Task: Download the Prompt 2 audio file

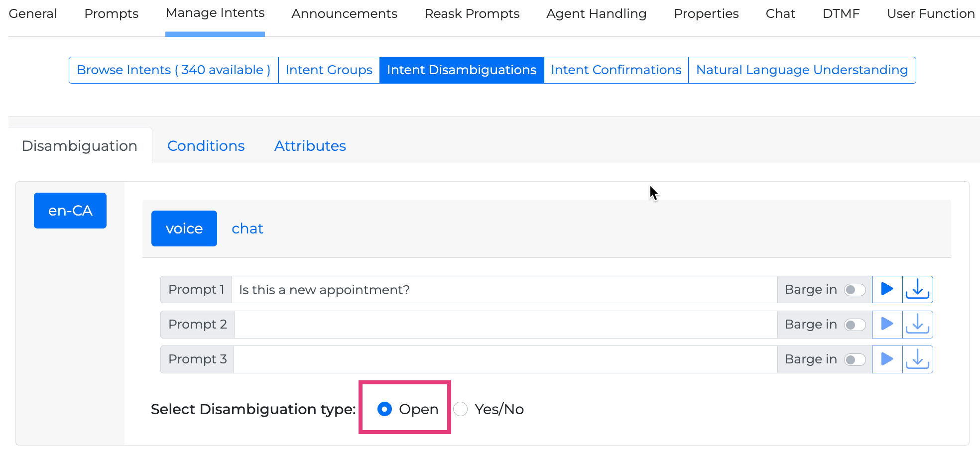Action: click(x=917, y=324)
